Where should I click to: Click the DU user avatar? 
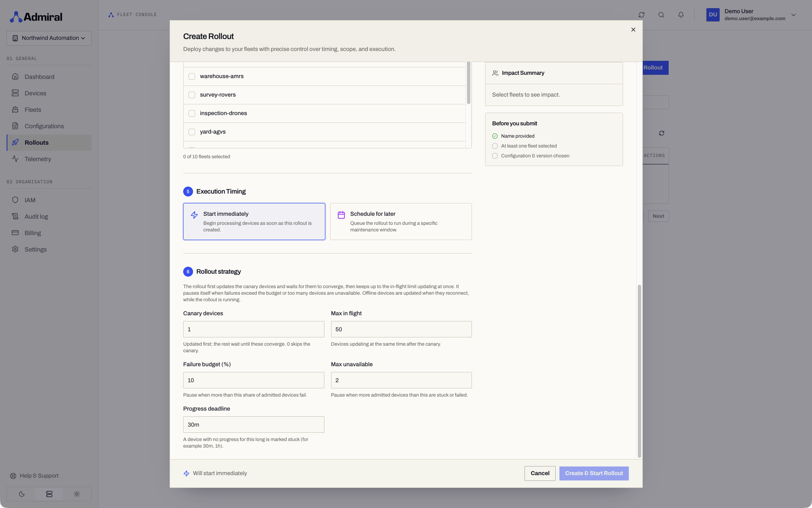point(713,15)
